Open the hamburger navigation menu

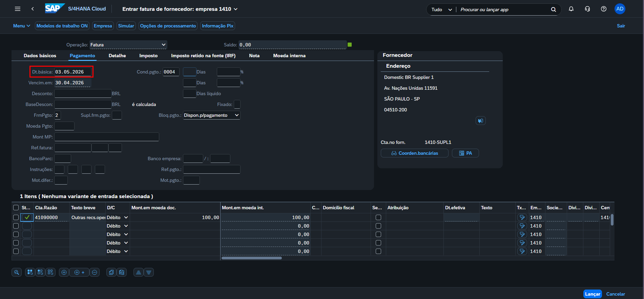pos(18,9)
